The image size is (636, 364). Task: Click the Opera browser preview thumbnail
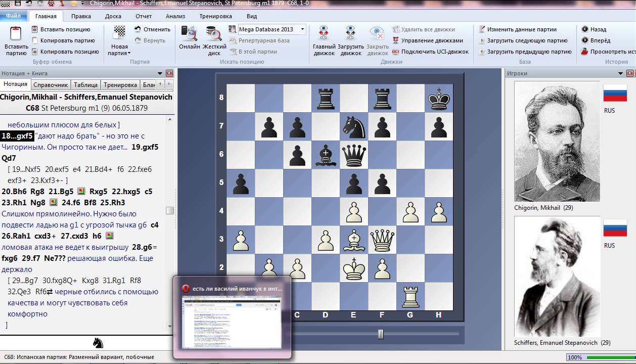[232, 322]
